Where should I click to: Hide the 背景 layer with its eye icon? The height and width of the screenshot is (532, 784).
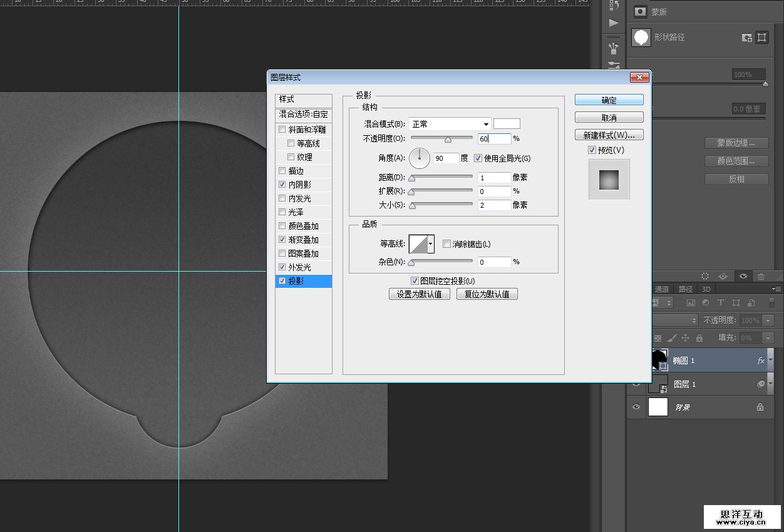coord(637,407)
